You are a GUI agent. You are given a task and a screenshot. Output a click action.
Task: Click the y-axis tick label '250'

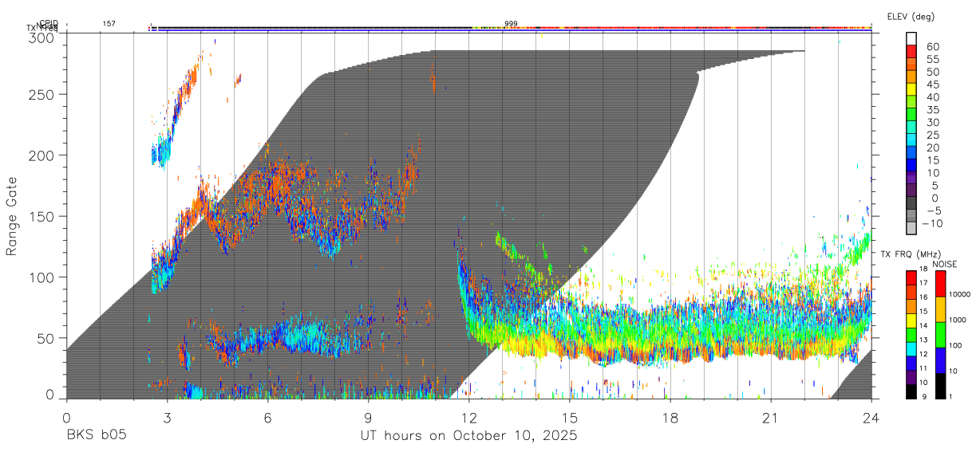coord(43,95)
